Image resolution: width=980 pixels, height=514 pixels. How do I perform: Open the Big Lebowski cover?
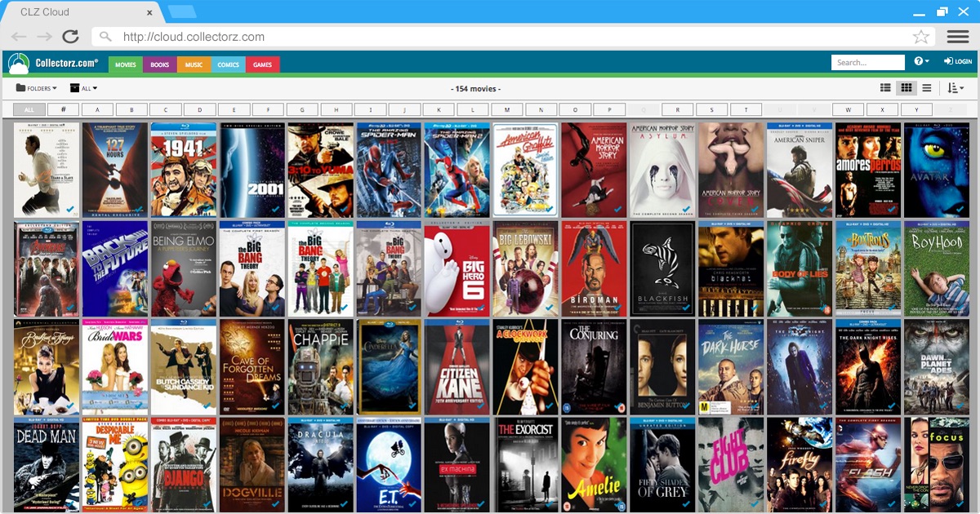pyautogui.click(x=526, y=268)
